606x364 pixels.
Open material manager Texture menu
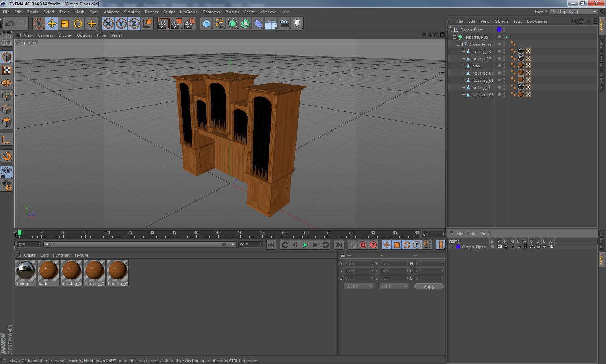click(81, 255)
